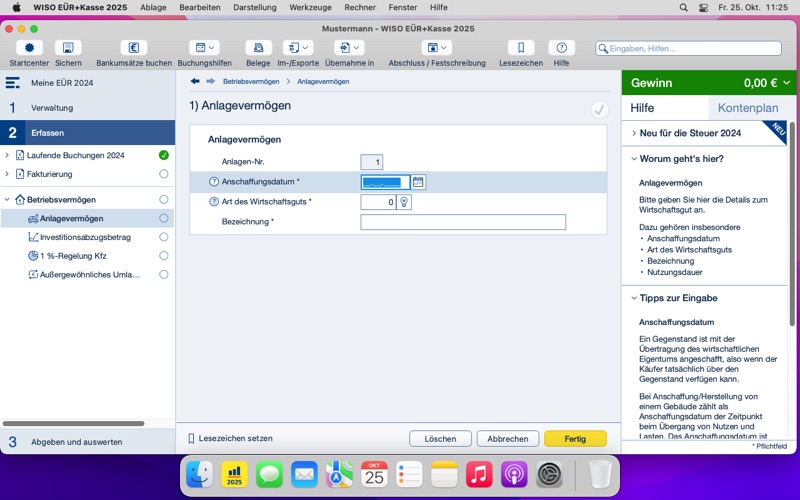Open the Startcenter from toolbar
800x500 pixels.
(30, 48)
